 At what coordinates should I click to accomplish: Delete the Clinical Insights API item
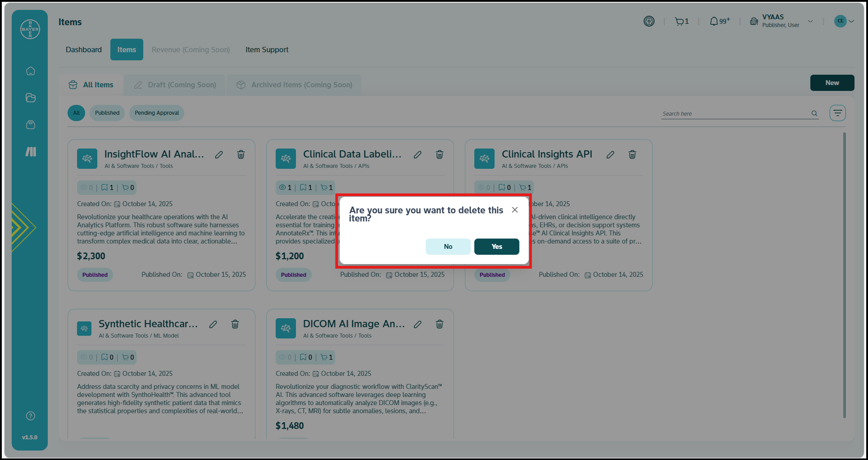[632, 155]
